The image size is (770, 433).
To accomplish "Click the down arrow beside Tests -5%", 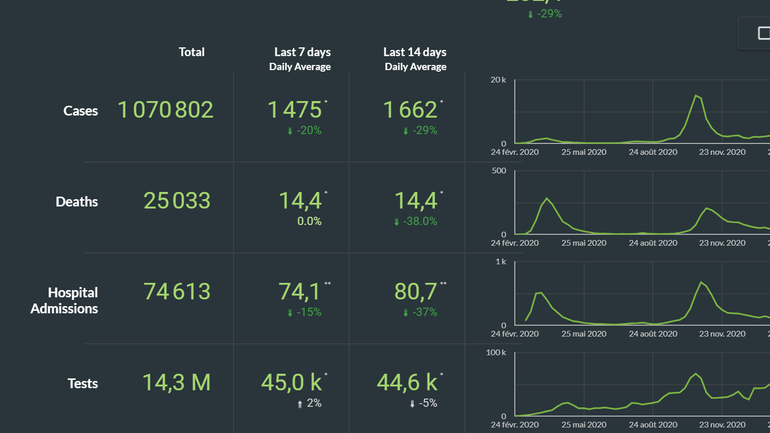I will click(411, 403).
